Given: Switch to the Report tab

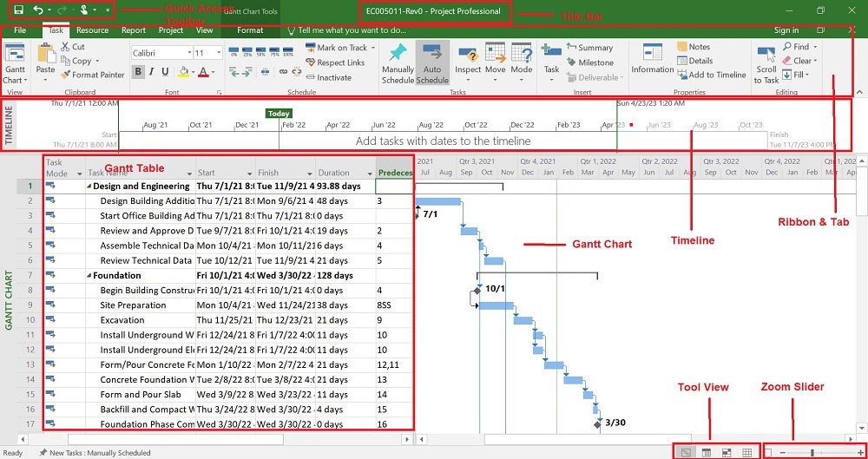Looking at the screenshot, I should point(134,30).
